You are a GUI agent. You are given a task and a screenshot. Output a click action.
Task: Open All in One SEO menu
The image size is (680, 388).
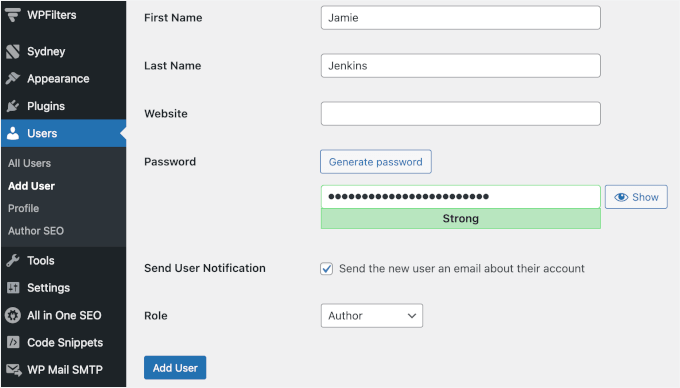(x=63, y=315)
